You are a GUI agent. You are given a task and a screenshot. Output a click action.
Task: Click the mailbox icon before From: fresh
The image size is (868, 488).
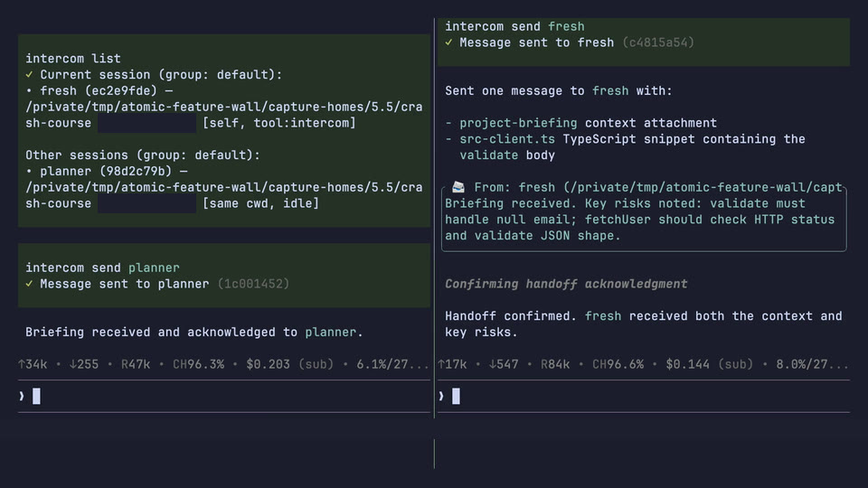pyautogui.click(x=458, y=187)
